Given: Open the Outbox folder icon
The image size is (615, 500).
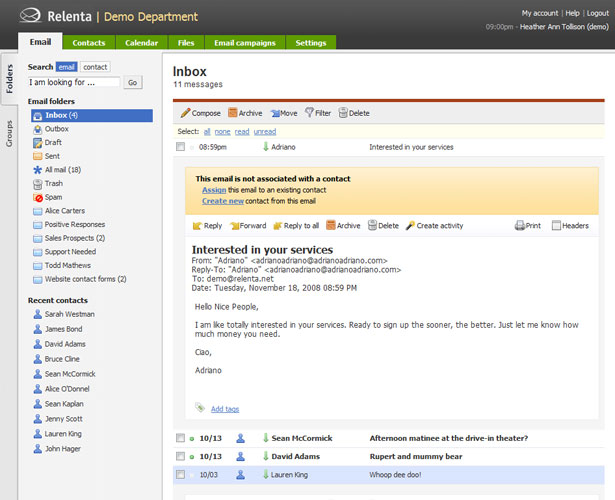Looking at the screenshot, I should (x=38, y=129).
